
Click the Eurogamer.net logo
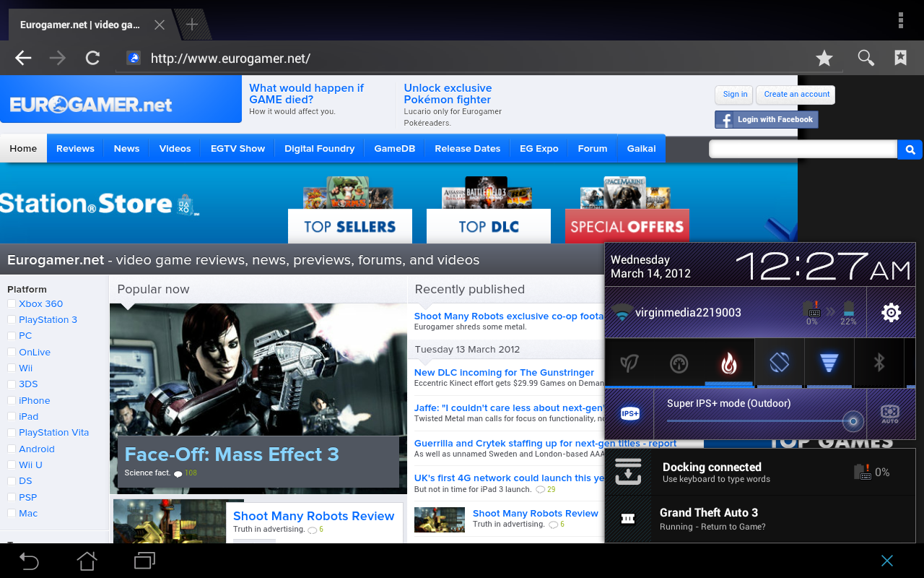[91, 105]
